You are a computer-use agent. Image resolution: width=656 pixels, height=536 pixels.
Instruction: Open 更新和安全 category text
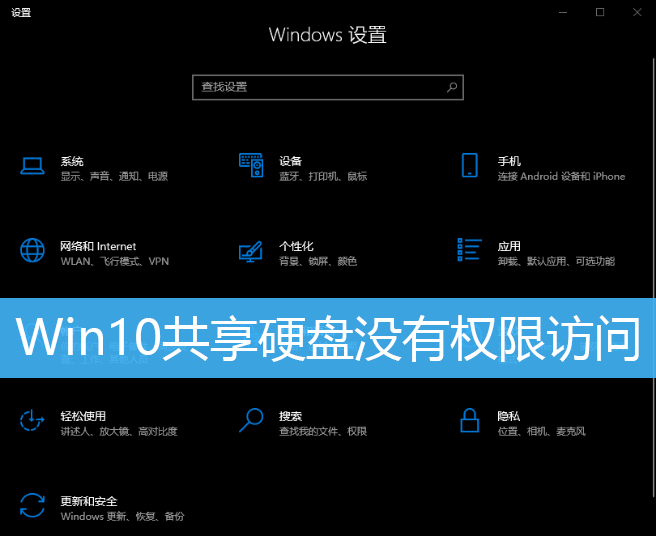point(89,501)
